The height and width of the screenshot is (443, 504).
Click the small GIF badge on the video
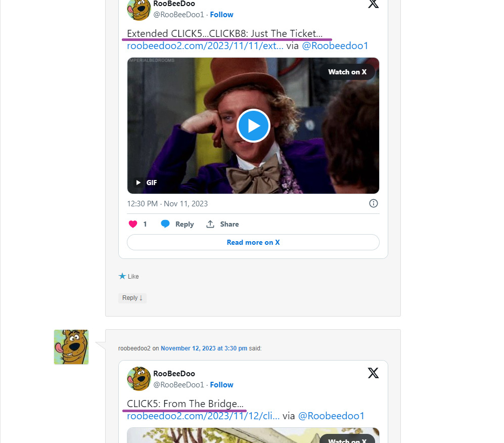(146, 183)
